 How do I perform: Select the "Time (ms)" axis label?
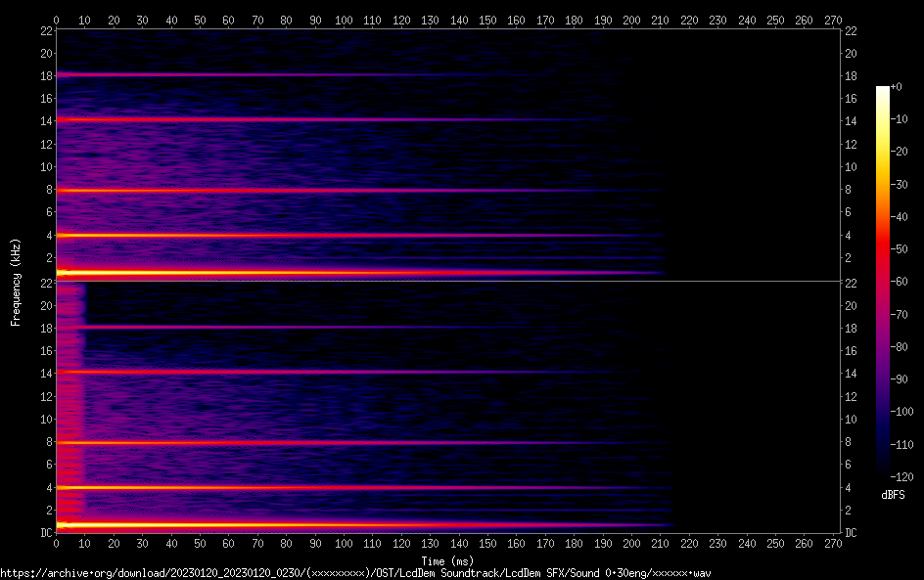[x=447, y=561]
